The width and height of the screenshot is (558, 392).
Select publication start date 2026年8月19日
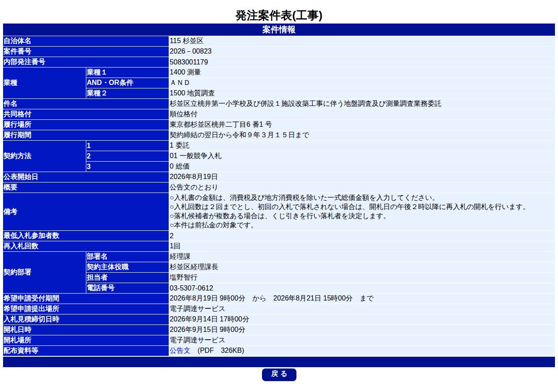[194, 177]
